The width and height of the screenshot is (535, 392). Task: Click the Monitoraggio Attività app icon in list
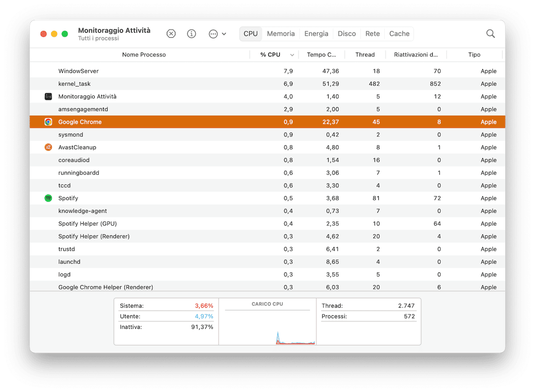(48, 97)
